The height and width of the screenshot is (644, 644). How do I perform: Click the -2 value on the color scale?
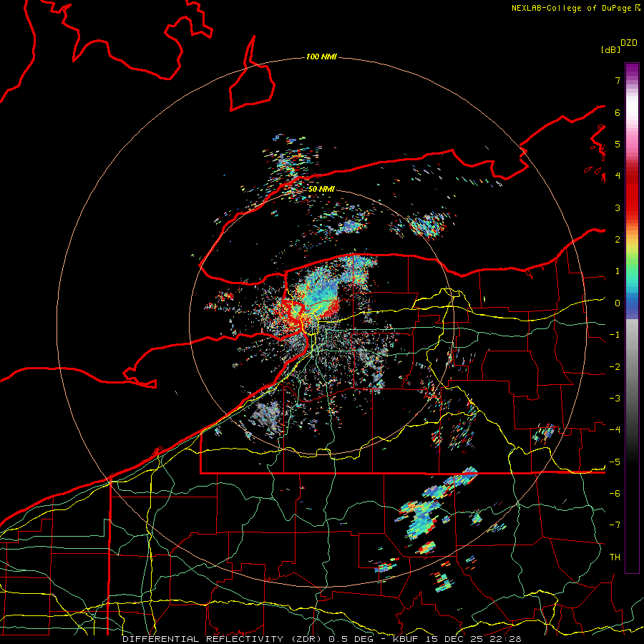615,367
